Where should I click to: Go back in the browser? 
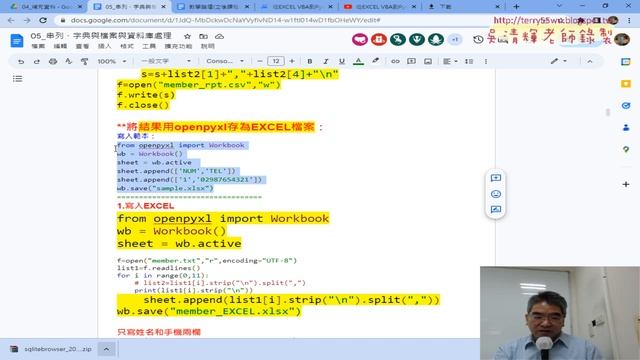click(11, 20)
